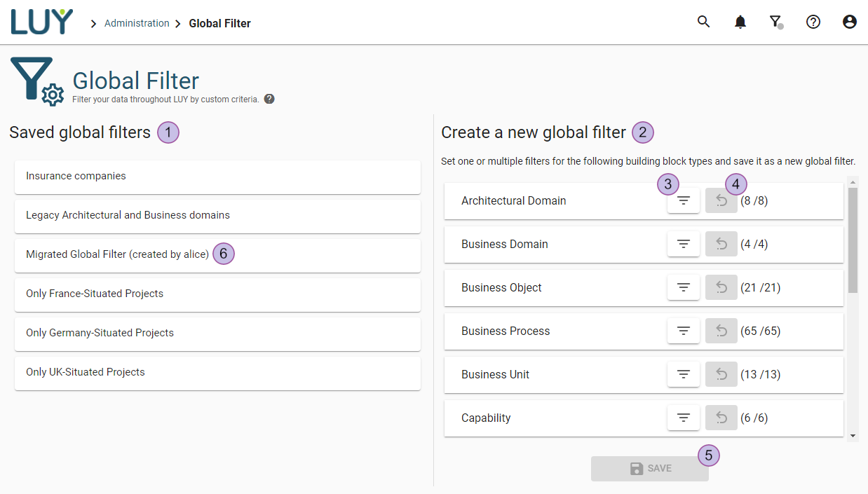Select Only France-Situated Projects filter
The image size is (868, 494).
pos(217,294)
